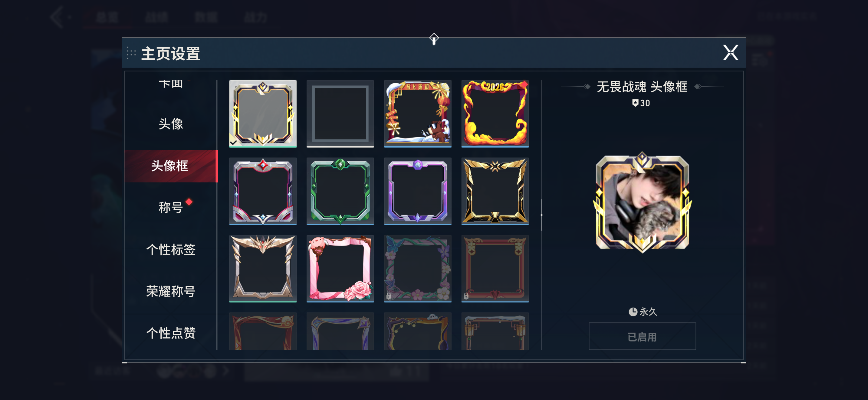Select the locked red ornamental frame
Viewport: 868px width, 400px height.
point(495,268)
